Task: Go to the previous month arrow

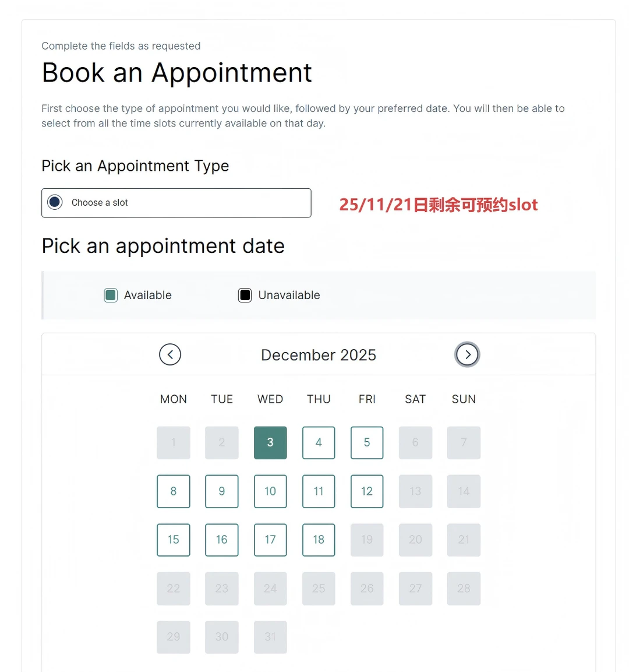Action: coord(170,354)
